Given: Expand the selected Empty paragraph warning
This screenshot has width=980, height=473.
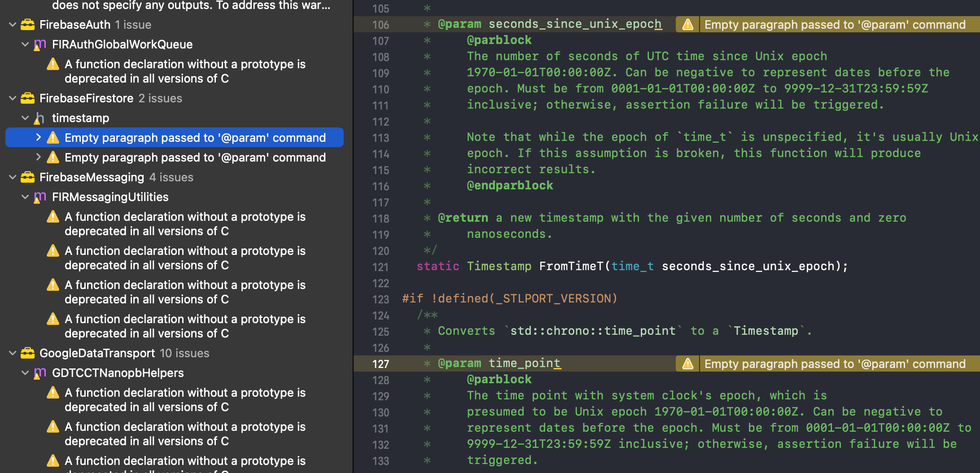Looking at the screenshot, I should pyautogui.click(x=39, y=137).
